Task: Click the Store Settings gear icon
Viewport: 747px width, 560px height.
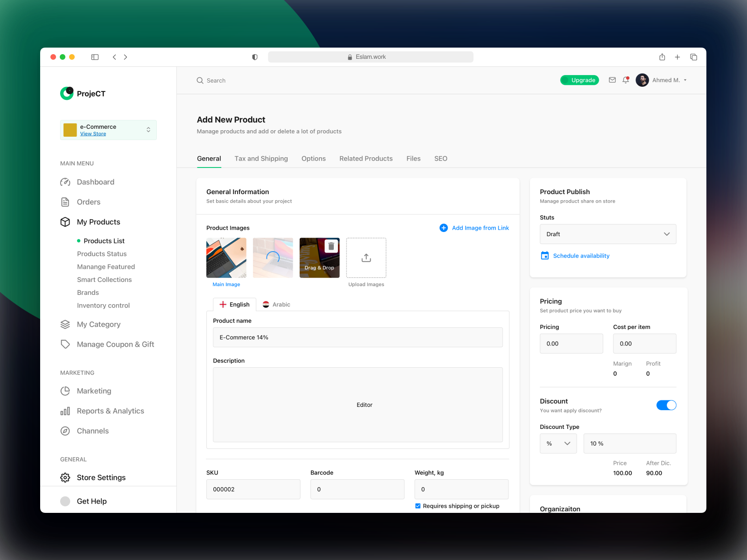Action: (x=65, y=477)
